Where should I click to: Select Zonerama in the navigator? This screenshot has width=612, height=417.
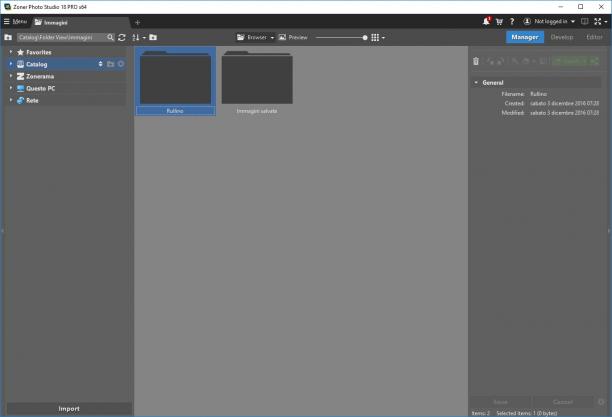coord(40,77)
